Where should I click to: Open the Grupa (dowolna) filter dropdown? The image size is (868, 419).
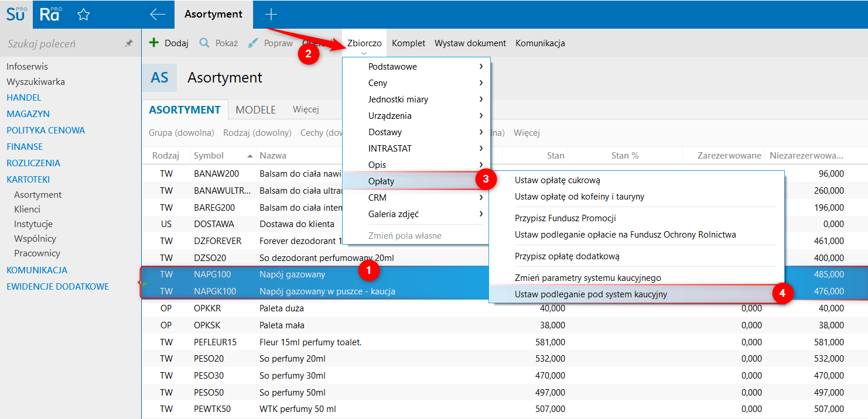click(x=182, y=133)
